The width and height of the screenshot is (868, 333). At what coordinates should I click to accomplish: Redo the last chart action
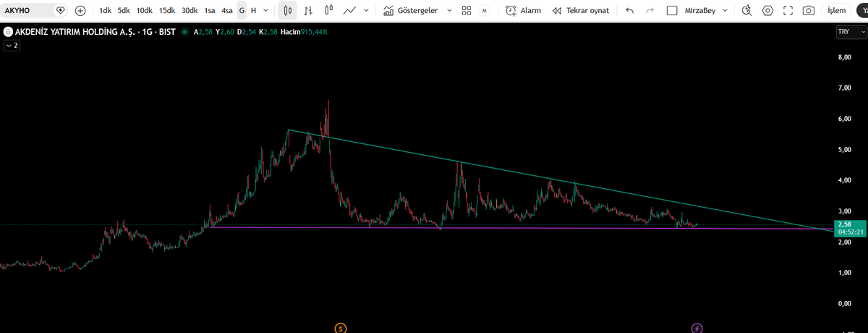coord(649,11)
